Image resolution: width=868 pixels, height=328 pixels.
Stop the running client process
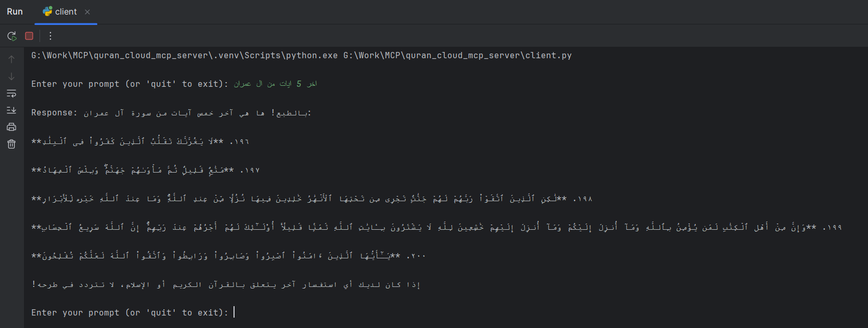tap(29, 36)
